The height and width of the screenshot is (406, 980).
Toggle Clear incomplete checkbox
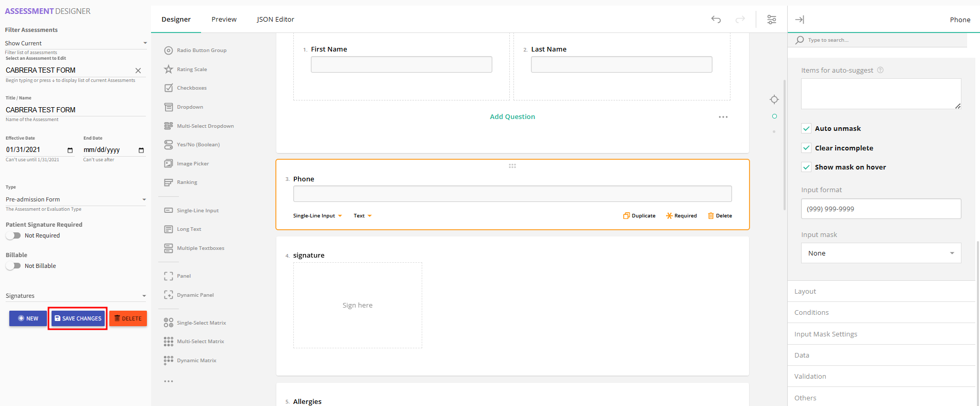806,148
